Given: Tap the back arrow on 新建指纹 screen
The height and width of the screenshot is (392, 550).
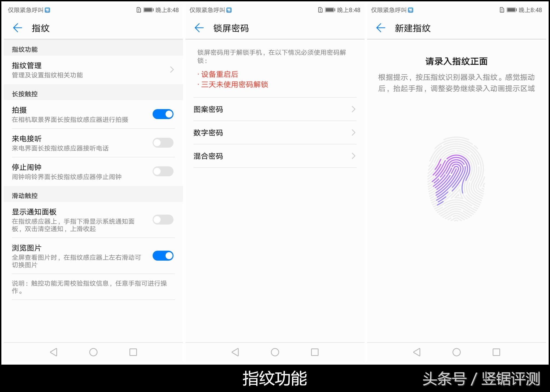Looking at the screenshot, I should [x=380, y=28].
